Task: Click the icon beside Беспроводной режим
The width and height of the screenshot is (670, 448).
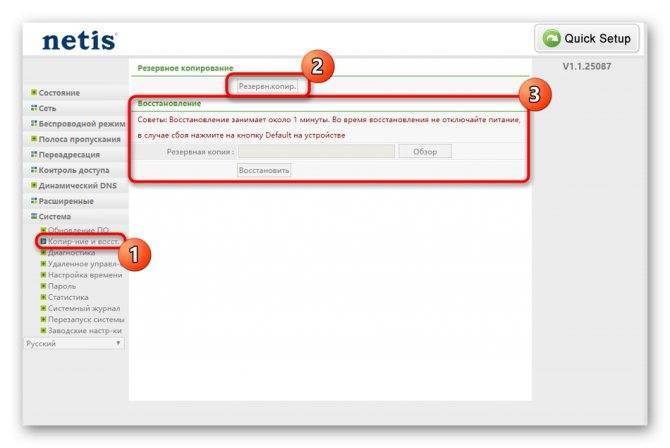Action: coord(34,124)
